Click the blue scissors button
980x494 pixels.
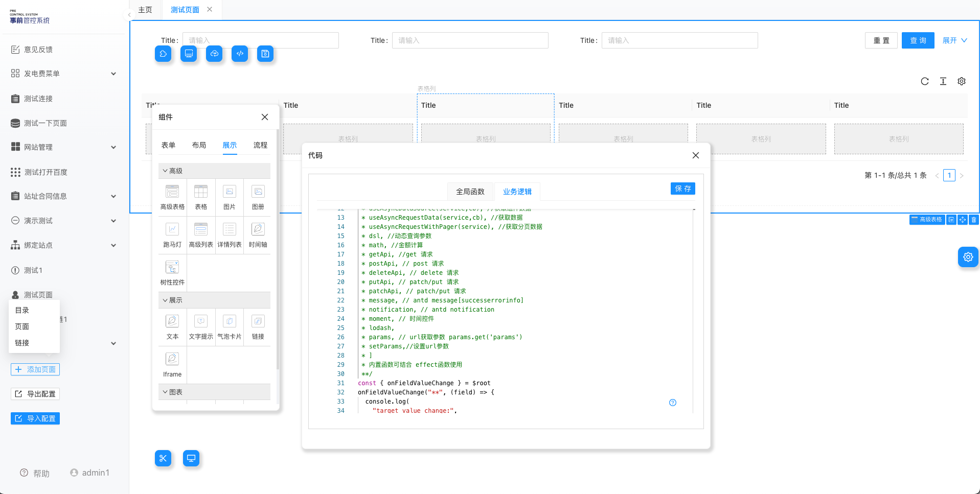click(163, 458)
